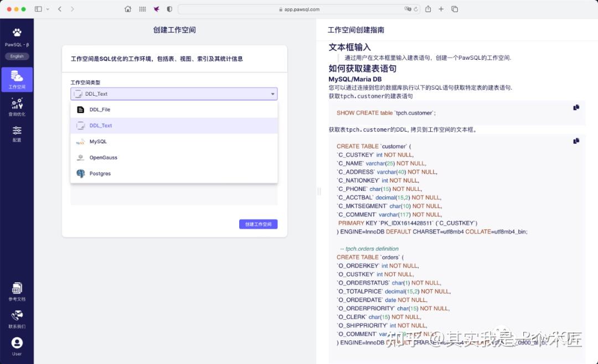
Task: Select the MySQL workspace type option
Action: pyautogui.click(x=98, y=141)
